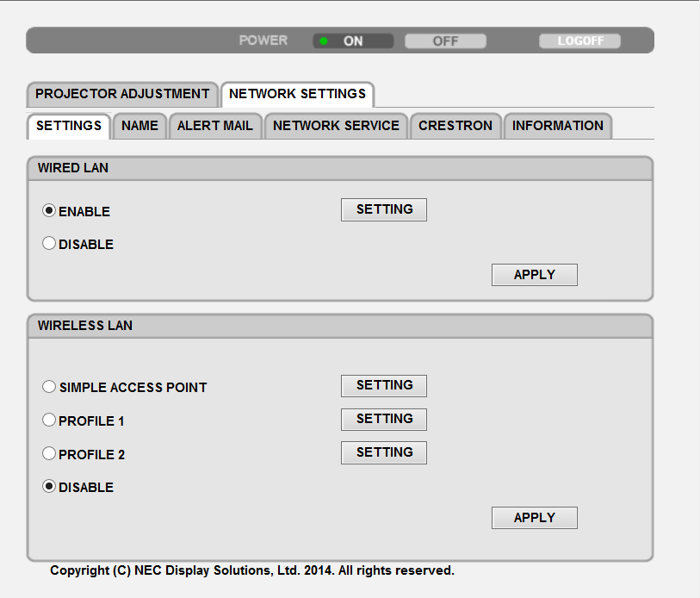This screenshot has height=598, width=700.
Task: Click the POWER label
Action: pyautogui.click(x=263, y=40)
